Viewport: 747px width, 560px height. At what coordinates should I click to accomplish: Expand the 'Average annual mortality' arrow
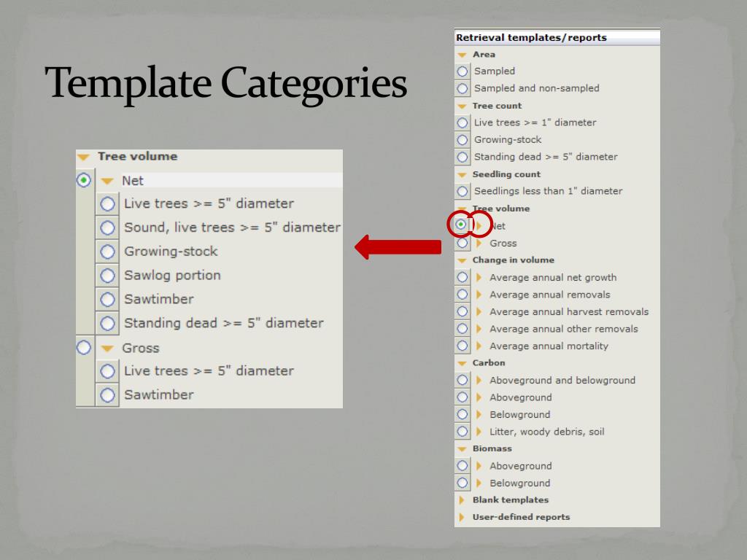click(479, 346)
